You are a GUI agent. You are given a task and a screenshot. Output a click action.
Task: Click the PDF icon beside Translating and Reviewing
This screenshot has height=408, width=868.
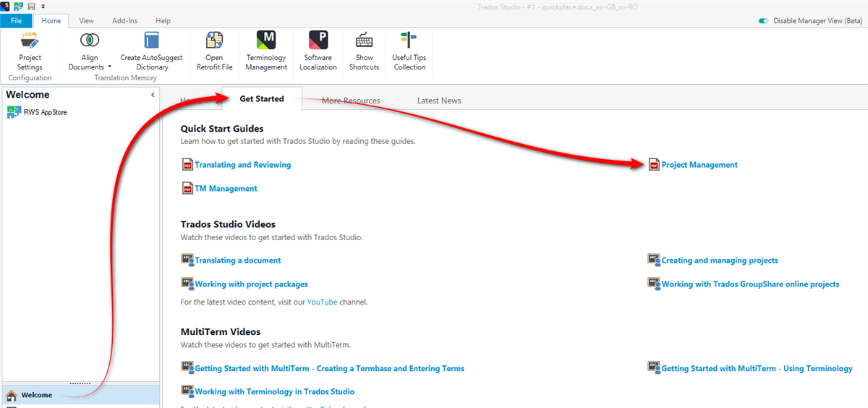pos(187,165)
